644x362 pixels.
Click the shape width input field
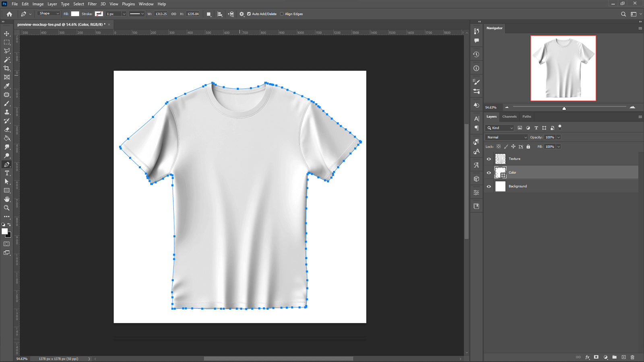[161, 14]
